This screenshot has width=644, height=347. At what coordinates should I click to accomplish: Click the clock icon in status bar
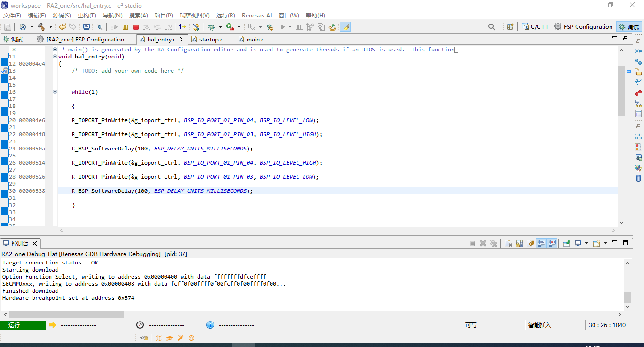tap(140, 325)
